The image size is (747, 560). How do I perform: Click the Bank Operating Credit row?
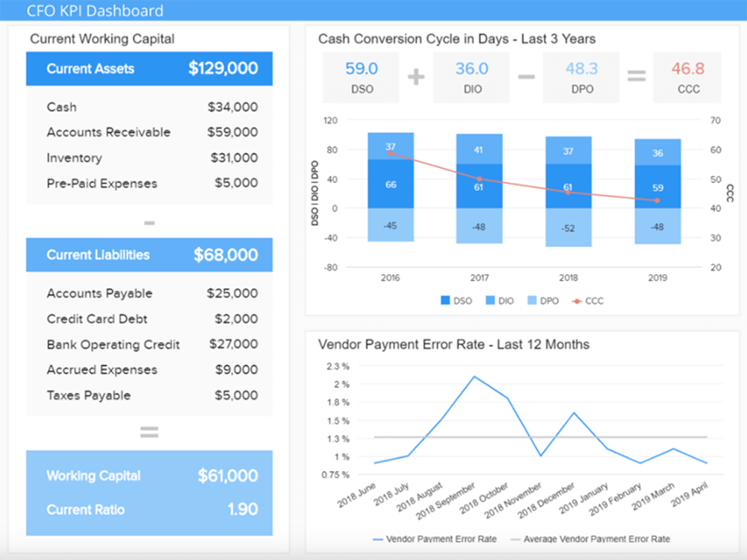[149, 344]
